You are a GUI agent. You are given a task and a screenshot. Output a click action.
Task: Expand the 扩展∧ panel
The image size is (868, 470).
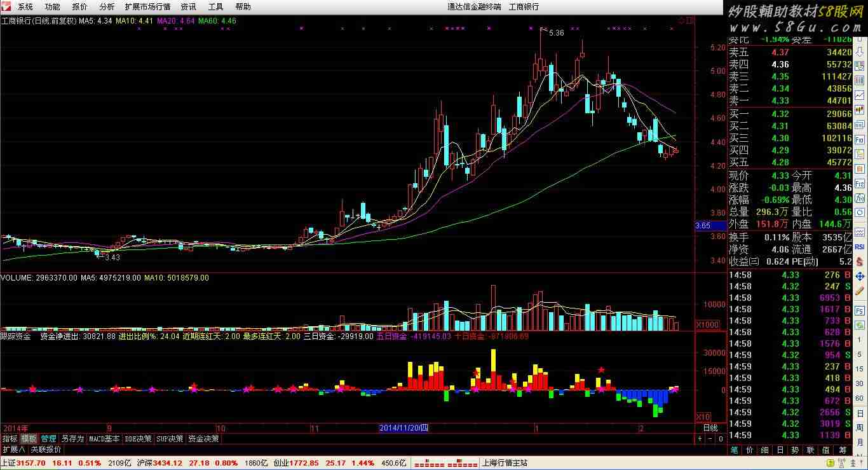[13, 449]
